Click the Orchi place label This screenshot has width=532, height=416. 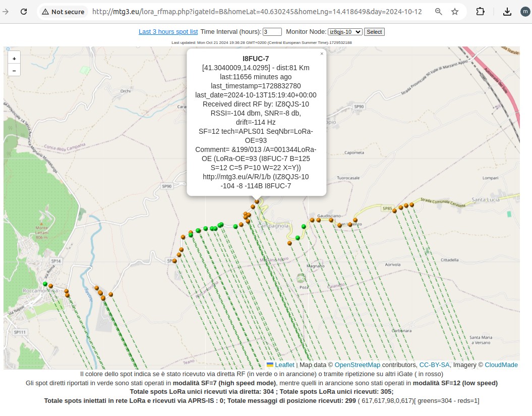125,91
